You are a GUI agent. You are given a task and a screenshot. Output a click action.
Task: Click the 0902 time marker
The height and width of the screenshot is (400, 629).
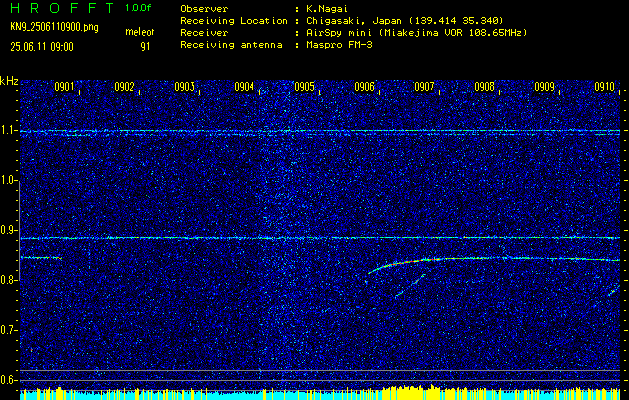[x=124, y=87]
